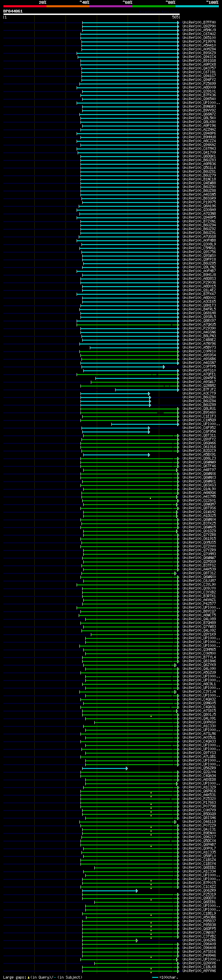
Task: Select the UniRef100_C1EIF3 entry
Action: tap(199, 416)
